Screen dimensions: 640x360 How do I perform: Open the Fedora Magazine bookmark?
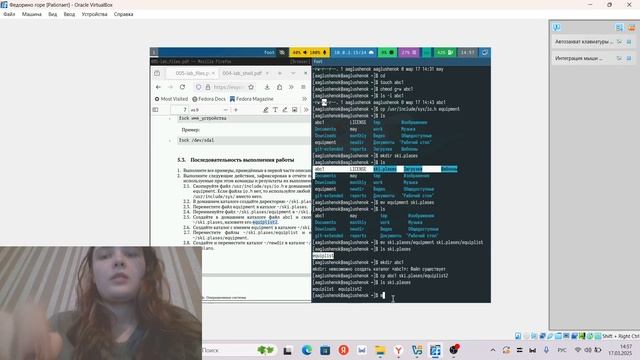pos(251,99)
